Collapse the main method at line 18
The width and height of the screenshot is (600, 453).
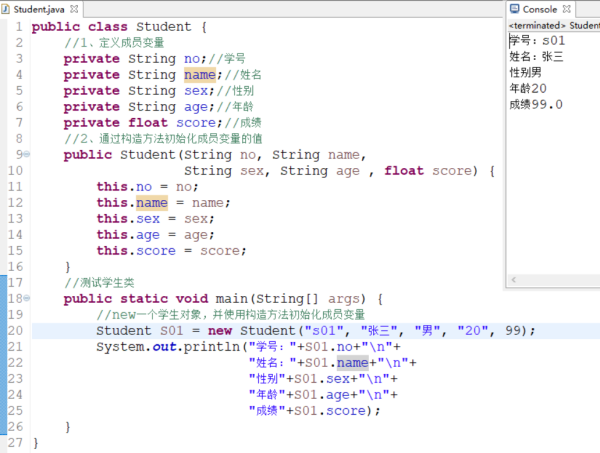26,298
